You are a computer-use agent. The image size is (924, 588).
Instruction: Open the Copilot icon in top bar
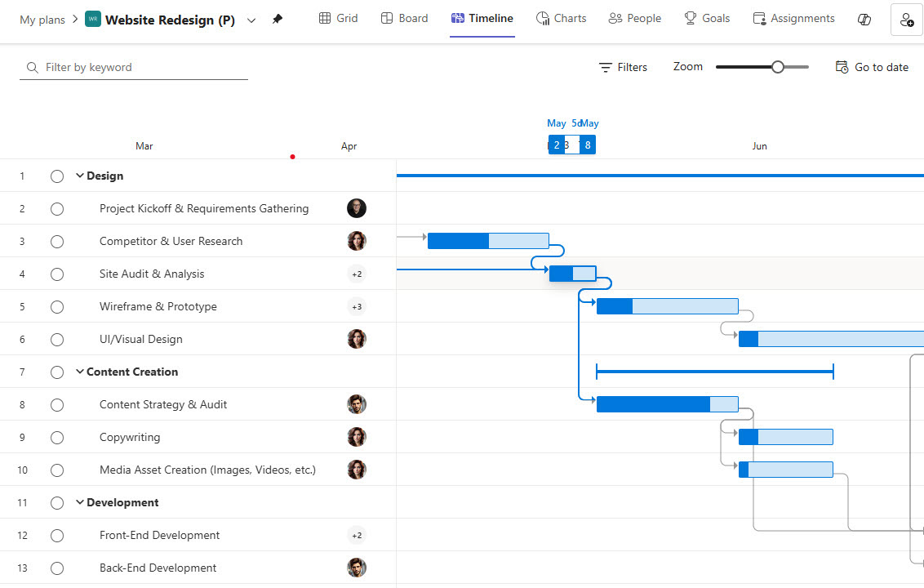(864, 20)
